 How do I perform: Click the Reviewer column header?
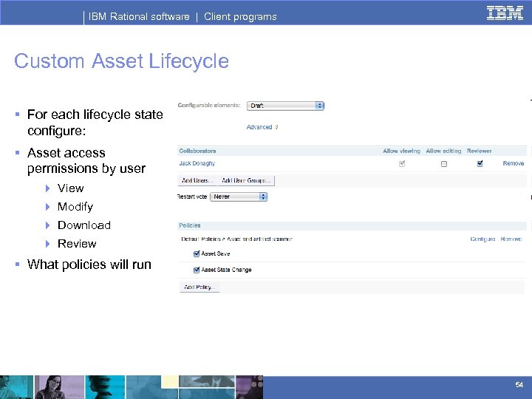click(479, 151)
